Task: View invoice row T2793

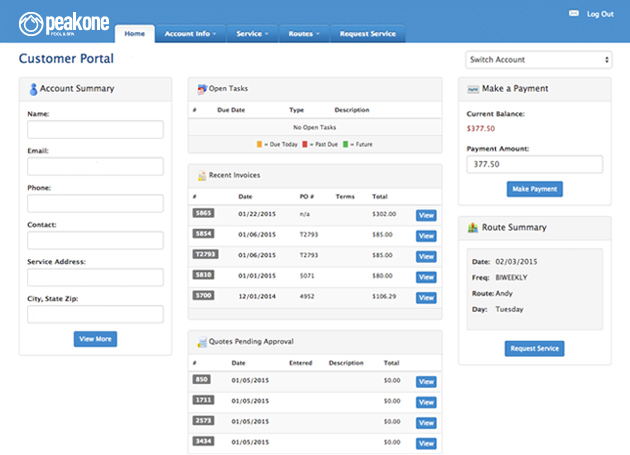Action: point(426,256)
